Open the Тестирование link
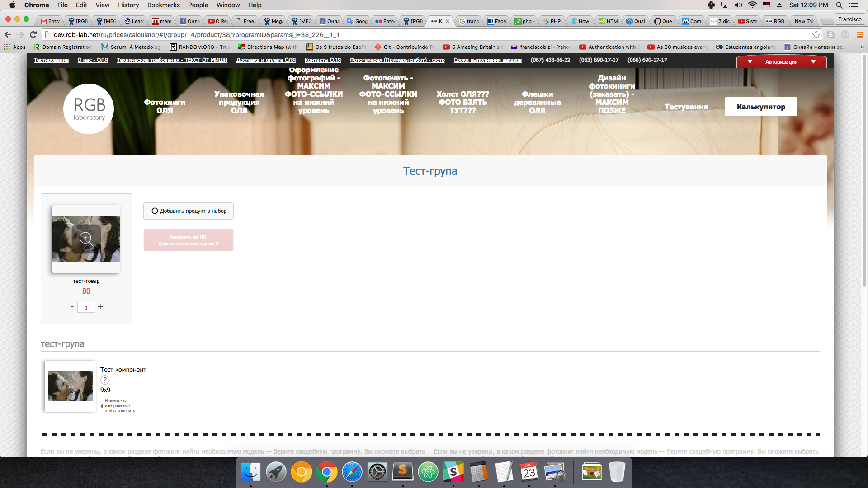Screen dimensions: 868x488 coord(51,60)
